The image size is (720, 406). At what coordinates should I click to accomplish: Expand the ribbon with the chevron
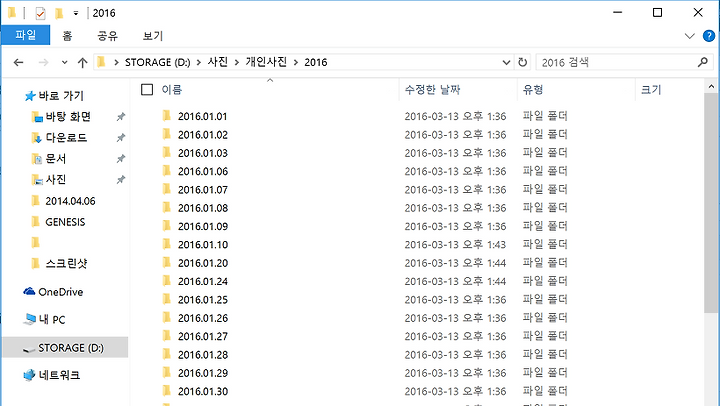tap(689, 36)
